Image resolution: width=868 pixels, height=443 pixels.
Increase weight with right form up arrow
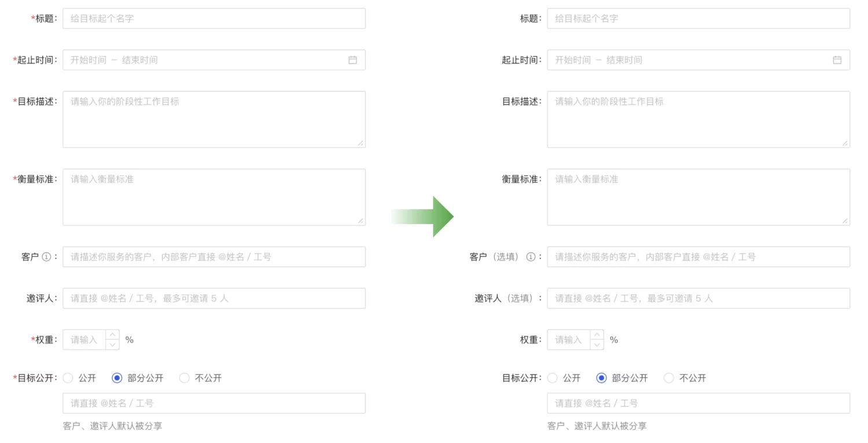pyautogui.click(x=597, y=335)
